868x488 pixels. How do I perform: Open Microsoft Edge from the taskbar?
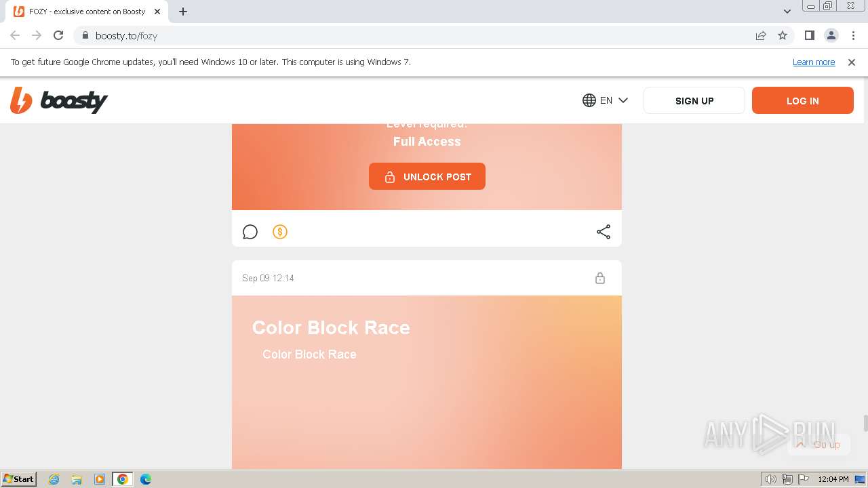146,479
